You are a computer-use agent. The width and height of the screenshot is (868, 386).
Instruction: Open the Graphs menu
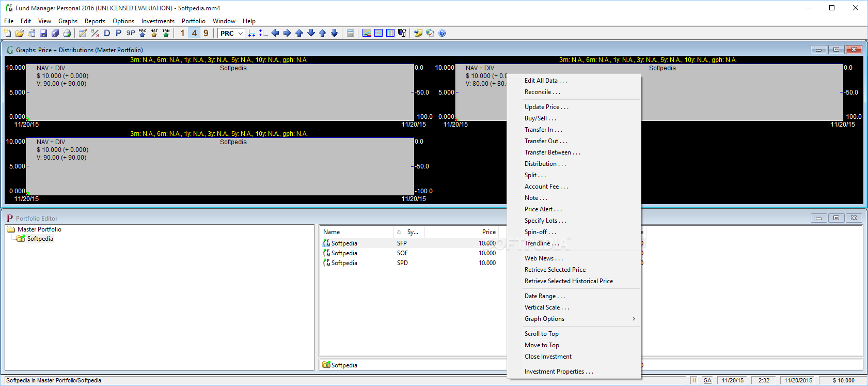[x=68, y=21]
